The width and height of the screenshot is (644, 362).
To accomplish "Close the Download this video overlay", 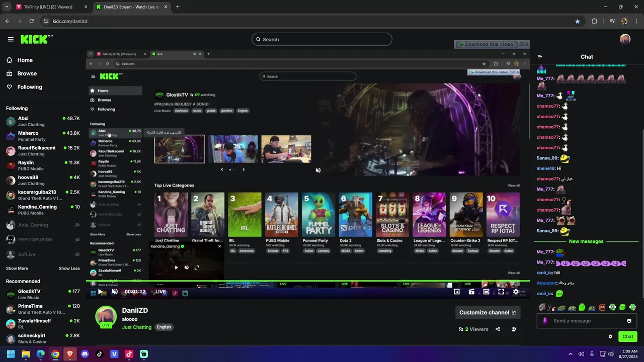I will coord(527,44).
